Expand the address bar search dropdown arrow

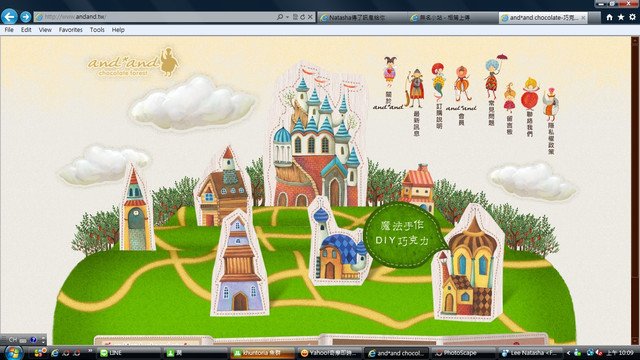[x=287, y=17]
